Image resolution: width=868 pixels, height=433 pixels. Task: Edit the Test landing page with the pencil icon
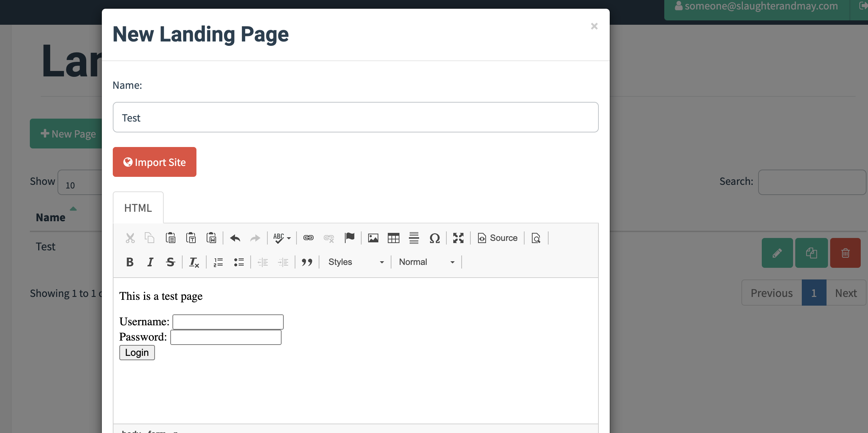click(777, 253)
